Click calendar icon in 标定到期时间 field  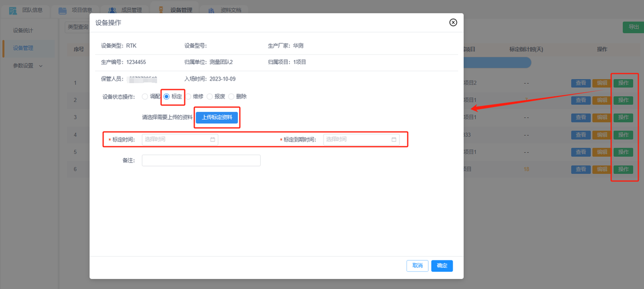pos(393,139)
